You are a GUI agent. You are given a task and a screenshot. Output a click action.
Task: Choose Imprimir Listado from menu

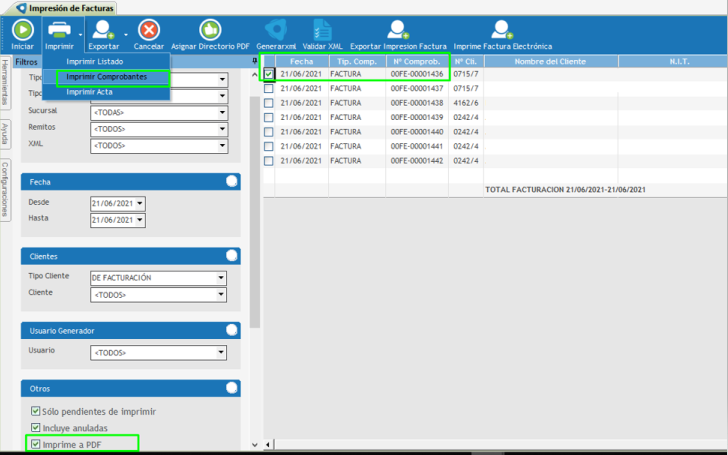[95, 62]
